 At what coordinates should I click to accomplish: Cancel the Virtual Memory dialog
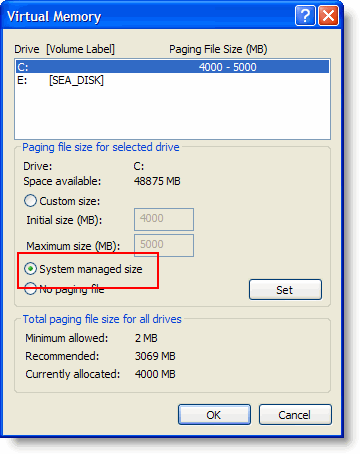295,415
